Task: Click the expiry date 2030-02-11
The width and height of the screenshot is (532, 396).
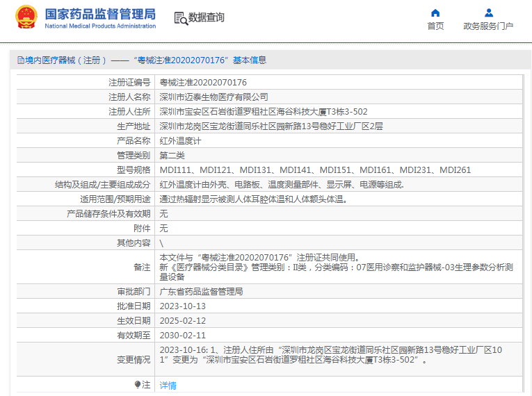Action: (x=183, y=335)
